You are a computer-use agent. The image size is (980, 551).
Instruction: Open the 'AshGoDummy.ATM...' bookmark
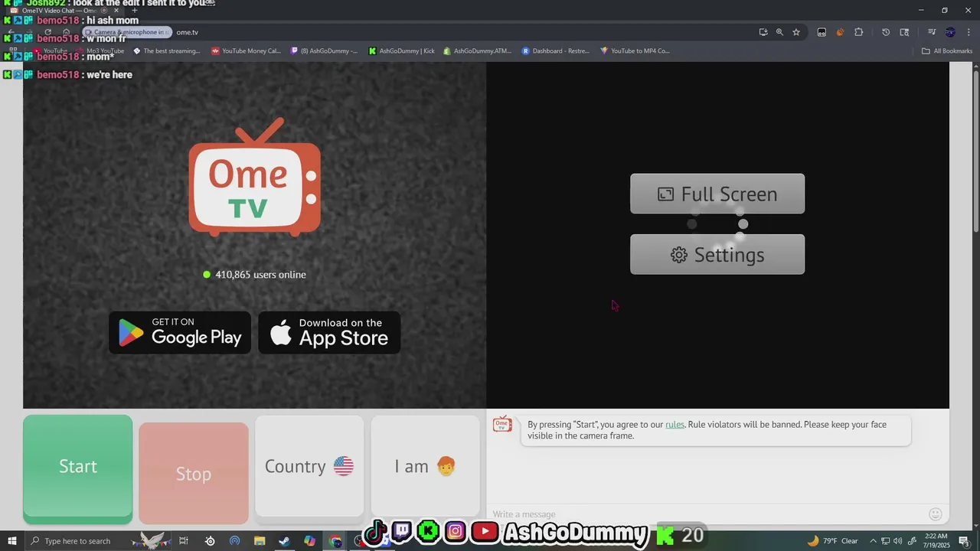click(x=477, y=51)
